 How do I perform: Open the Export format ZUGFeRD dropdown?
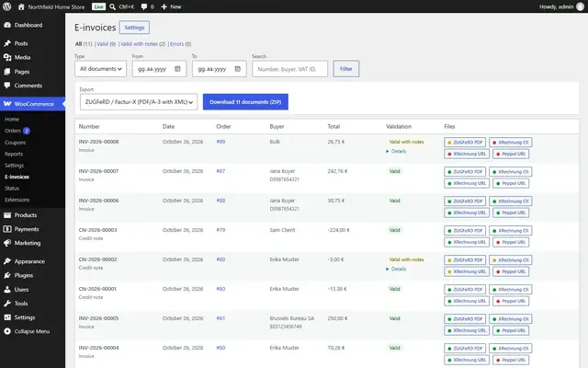click(139, 102)
